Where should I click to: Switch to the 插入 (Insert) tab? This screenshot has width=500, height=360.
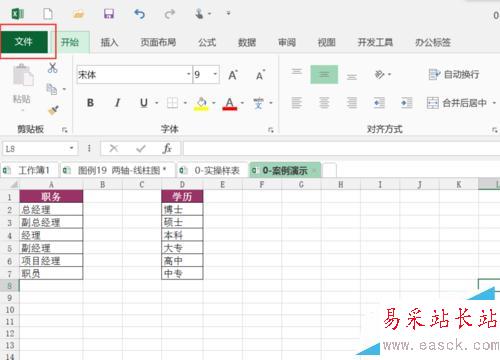109,42
